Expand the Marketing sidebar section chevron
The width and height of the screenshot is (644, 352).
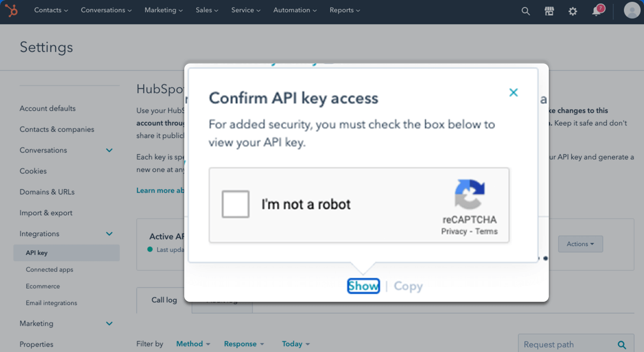[109, 323]
